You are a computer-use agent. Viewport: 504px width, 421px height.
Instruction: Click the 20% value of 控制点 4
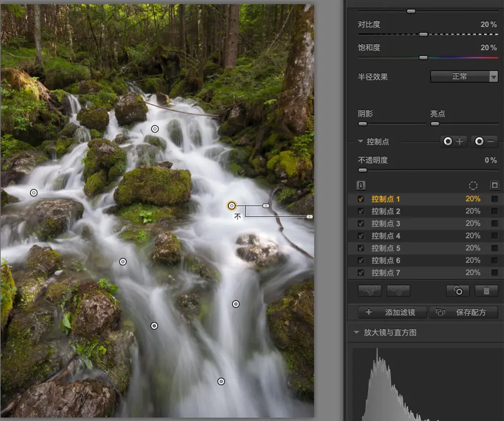(473, 236)
